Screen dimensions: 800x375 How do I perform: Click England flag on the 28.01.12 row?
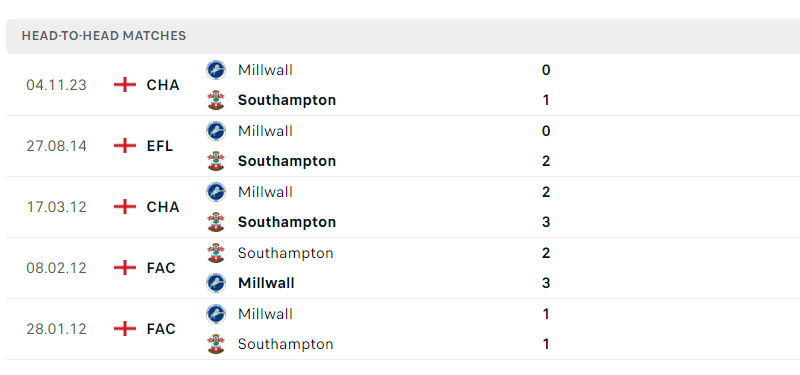(x=125, y=329)
